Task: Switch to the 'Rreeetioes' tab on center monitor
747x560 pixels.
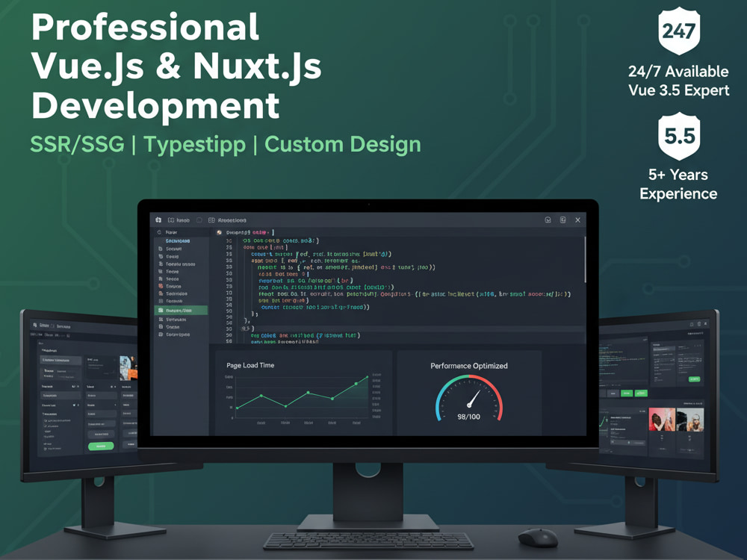Action: [227, 220]
